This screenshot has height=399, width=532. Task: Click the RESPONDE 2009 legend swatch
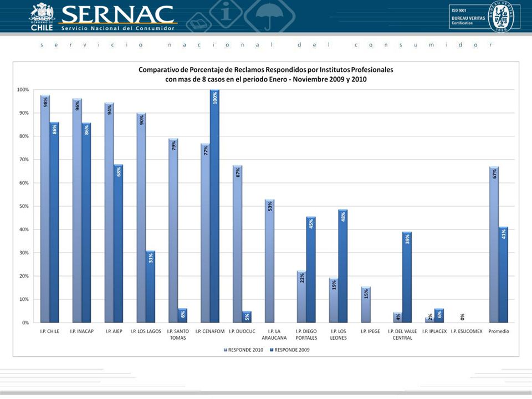coord(272,350)
